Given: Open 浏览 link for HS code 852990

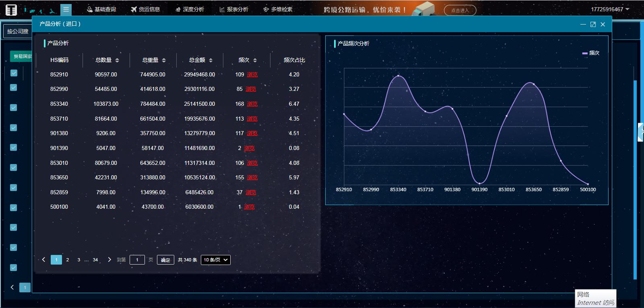Looking at the screenshot, I should click(251, 89).
